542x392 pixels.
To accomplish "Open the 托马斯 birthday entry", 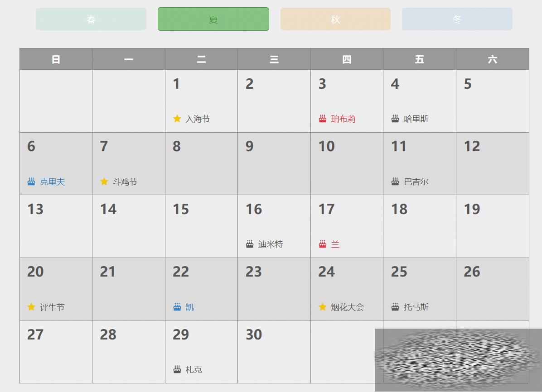I will point(416,307).
